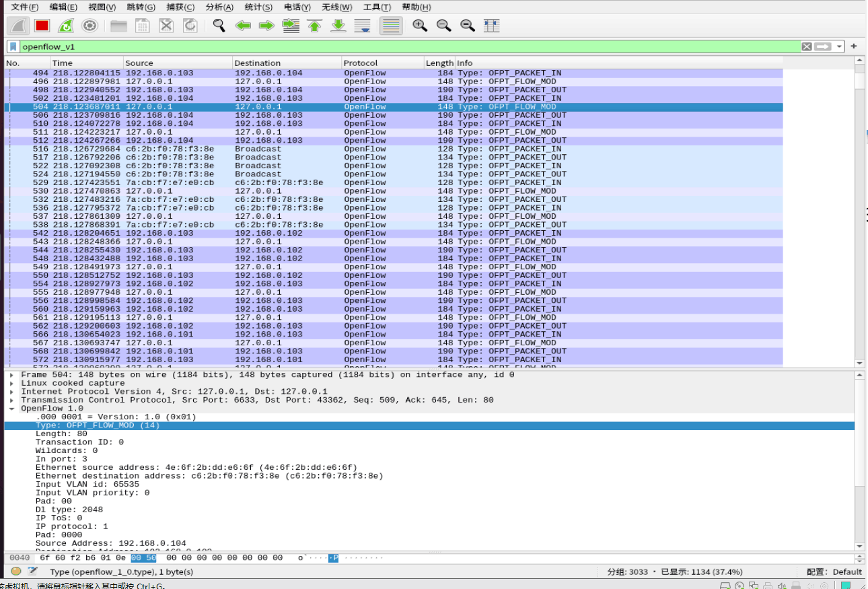Jump to the first packet icon
This screenshot has height=589, width=868.
pos(314,26)
